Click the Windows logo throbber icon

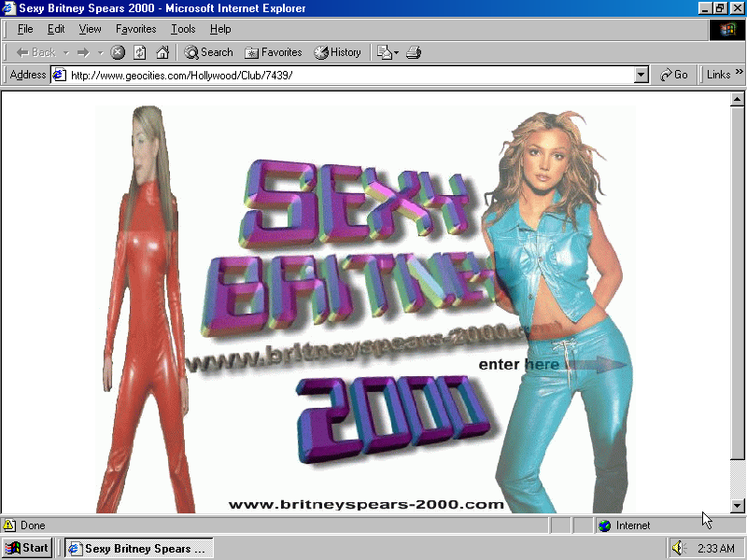(x=727, y=30)
